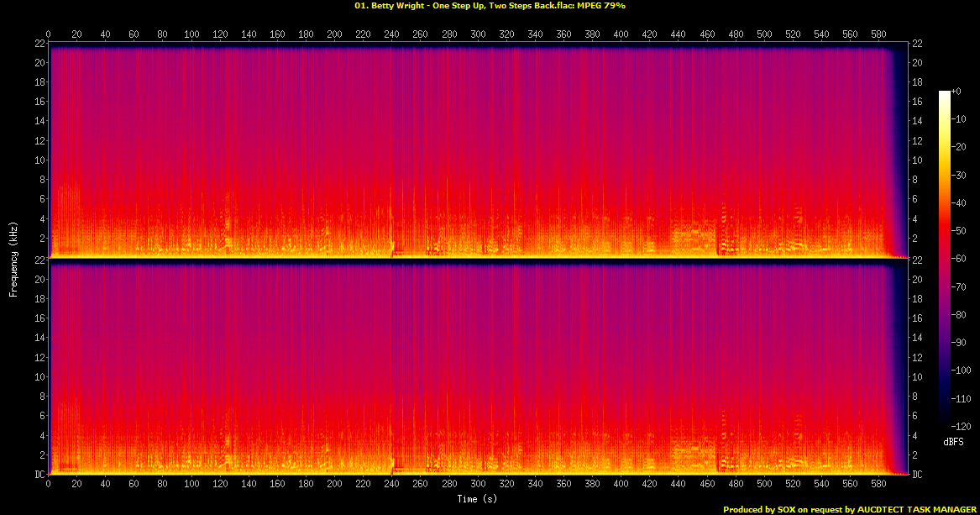The image size is (980, 515).
Task: Select the 0 tick on bottom time axis
Action: (x=49, y=485)
